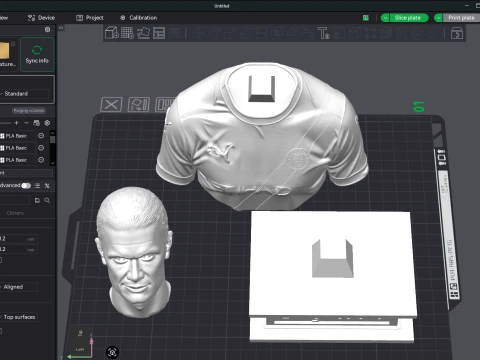Viewport: 480px width, 360px height.
Task: Click the save preset icon
Action: pos(37,200)
